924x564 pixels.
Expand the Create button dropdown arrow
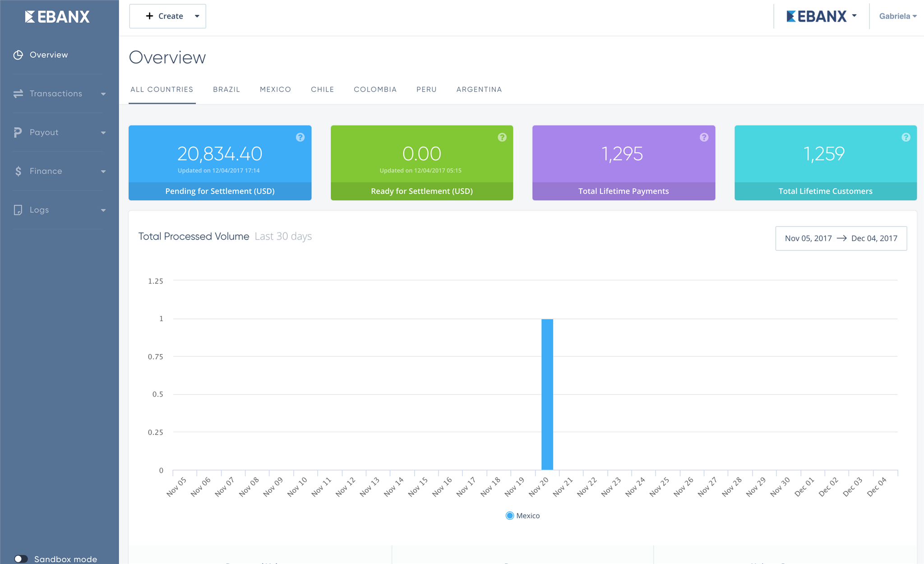[x=197, y=16]
